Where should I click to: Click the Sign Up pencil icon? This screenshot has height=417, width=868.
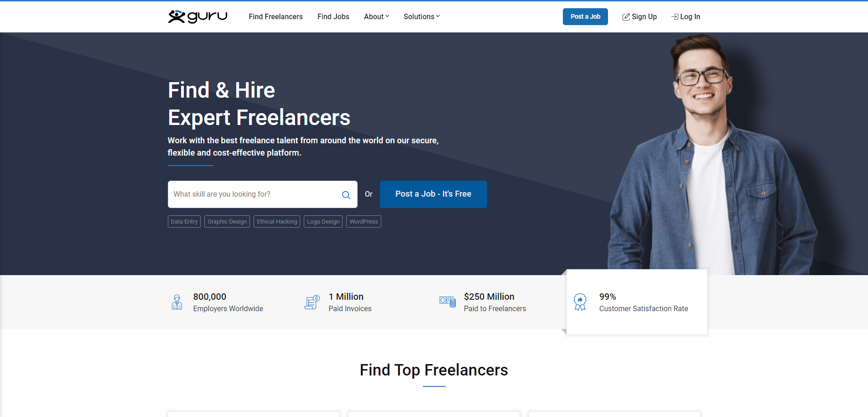point(626,17)
